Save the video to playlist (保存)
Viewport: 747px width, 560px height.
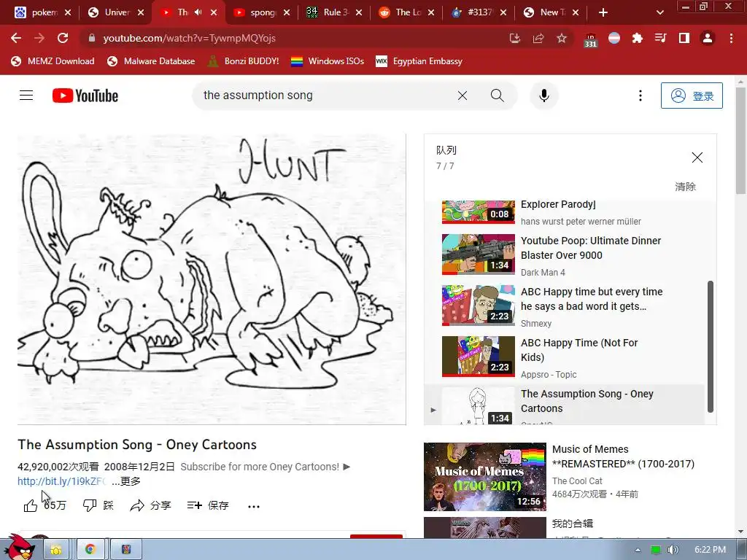pyautogui.click(x=208, y=505)
